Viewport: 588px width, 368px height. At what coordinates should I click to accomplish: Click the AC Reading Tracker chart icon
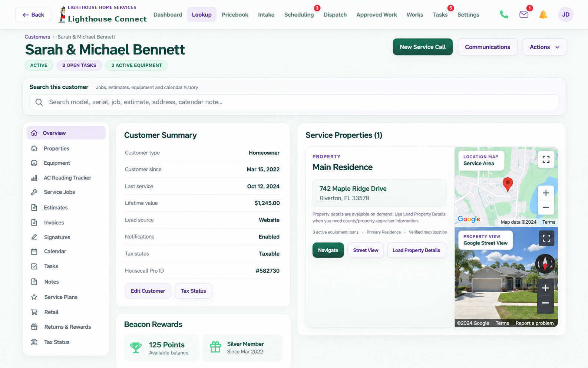(x=34, y=178)
